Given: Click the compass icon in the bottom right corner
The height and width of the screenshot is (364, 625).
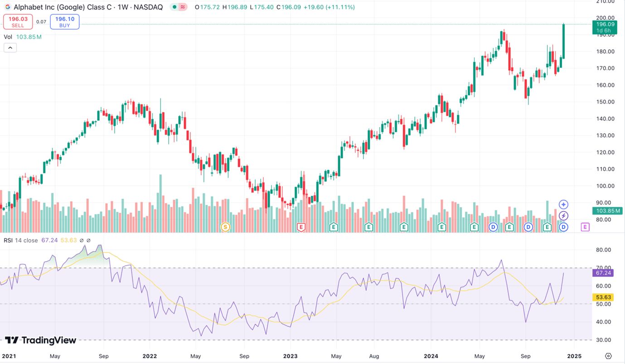Looking at the screenshot, I should click(x=607, y=356).
